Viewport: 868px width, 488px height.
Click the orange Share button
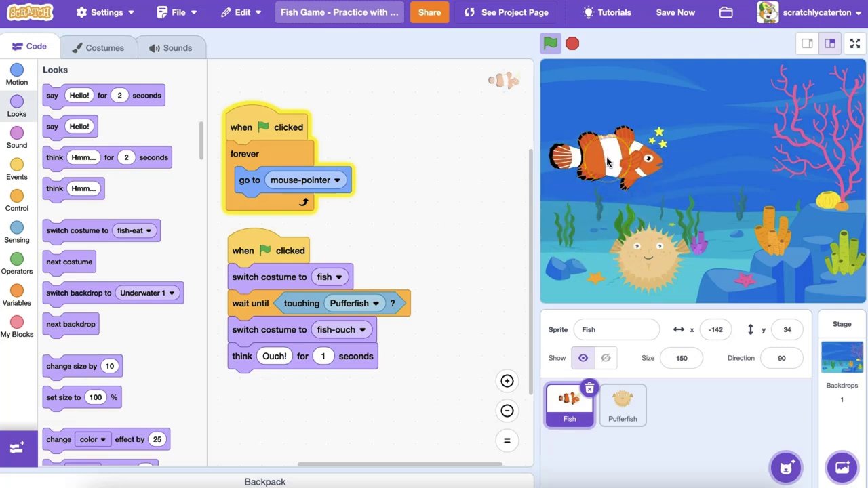coord(429,12)
